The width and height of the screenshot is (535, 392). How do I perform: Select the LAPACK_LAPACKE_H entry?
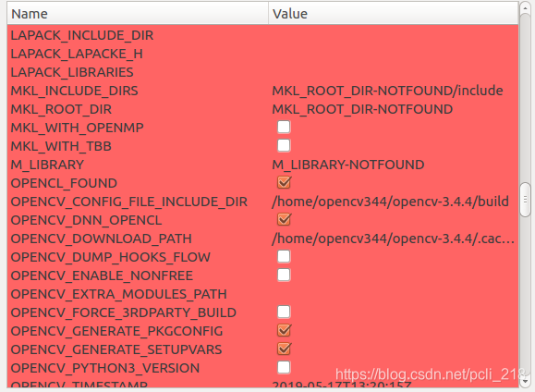77,54
